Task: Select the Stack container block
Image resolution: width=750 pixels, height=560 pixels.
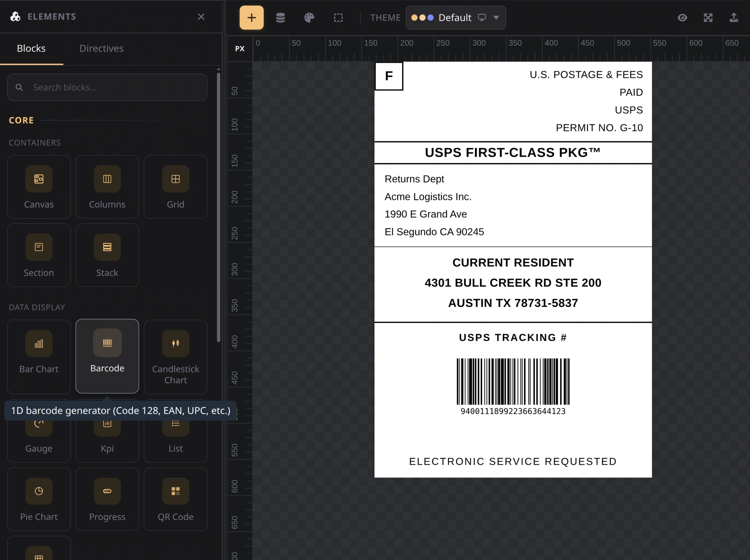Action: (x=107, y=255)
